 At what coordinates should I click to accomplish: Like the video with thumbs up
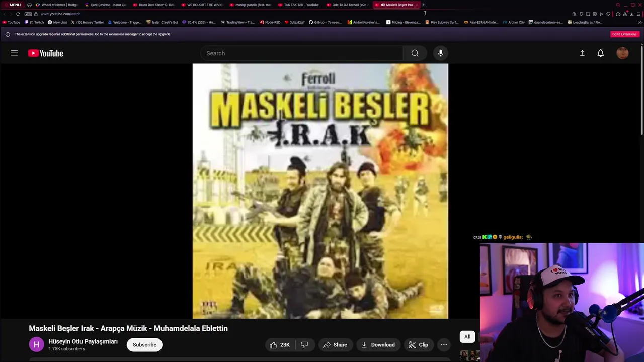click(279, 345)
